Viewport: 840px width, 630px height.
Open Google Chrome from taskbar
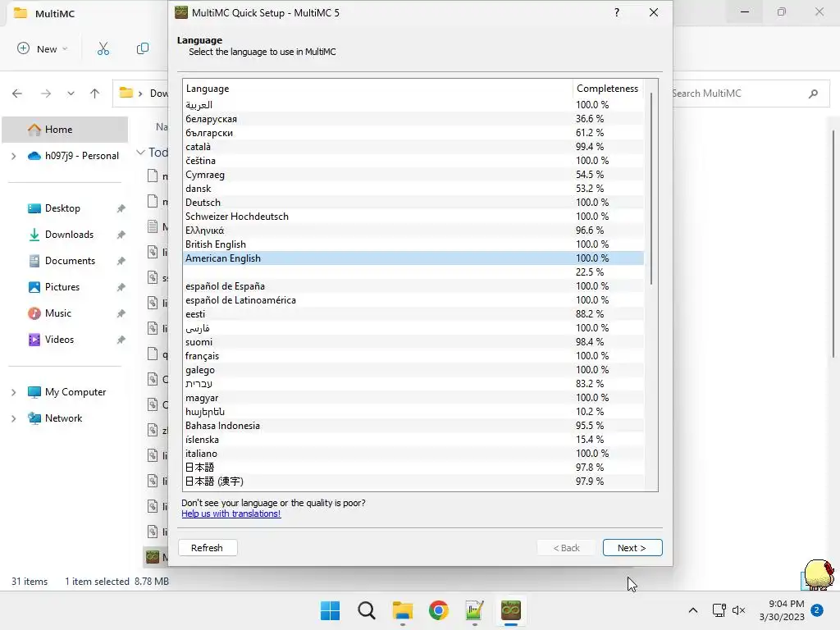tap(439, 610)
